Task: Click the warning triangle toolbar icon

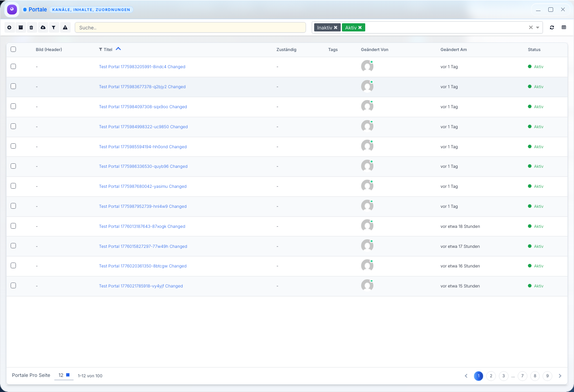Action: pyautogui.click(x=65, y=27)
